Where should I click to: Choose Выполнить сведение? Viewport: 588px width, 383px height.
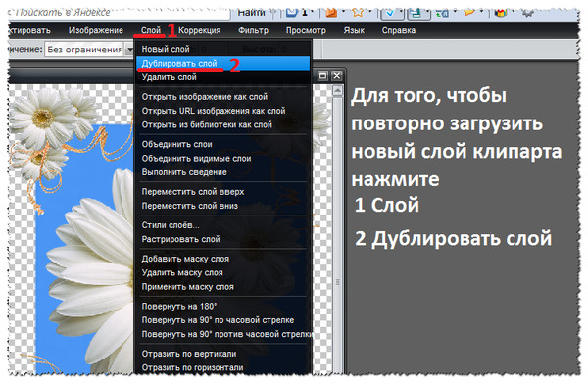coord(222,172)
